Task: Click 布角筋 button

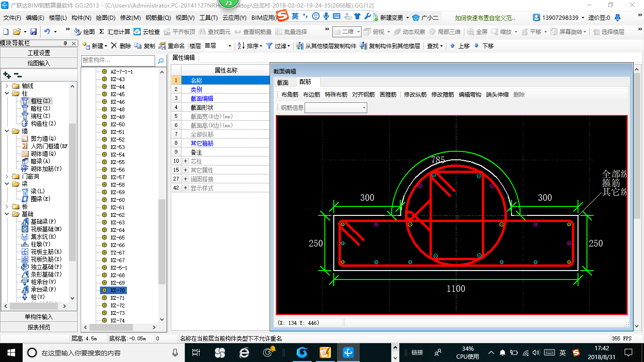Action: 290,95
